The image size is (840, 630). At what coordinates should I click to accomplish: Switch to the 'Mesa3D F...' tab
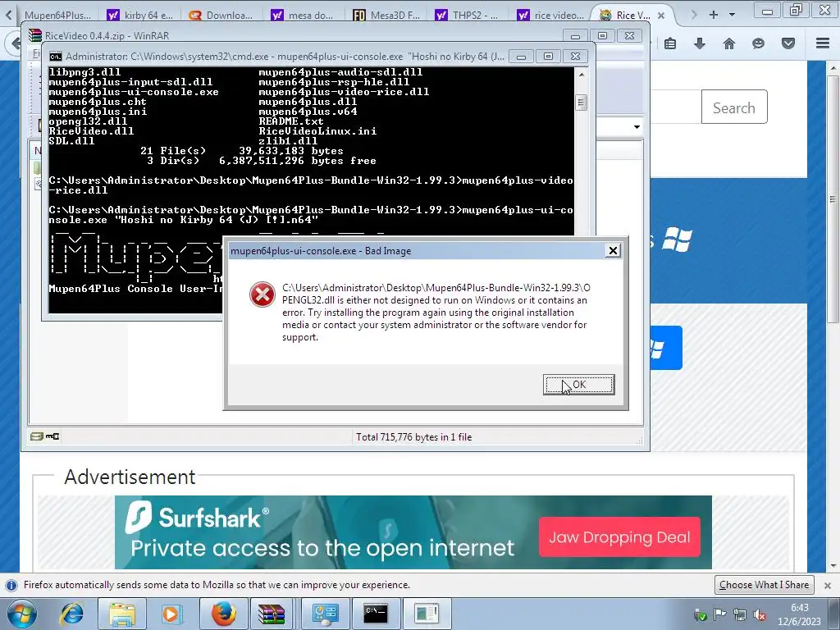click(386, 15)
